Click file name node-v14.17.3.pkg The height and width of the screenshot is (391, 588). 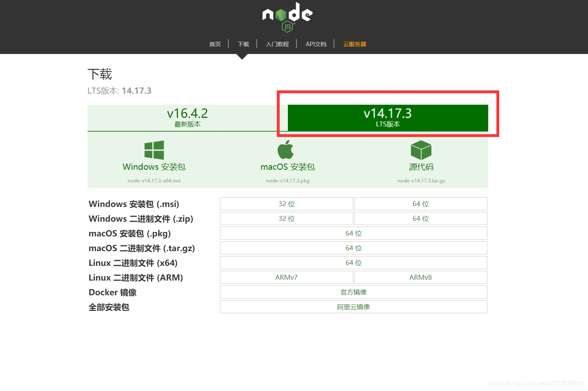(288, 180)
